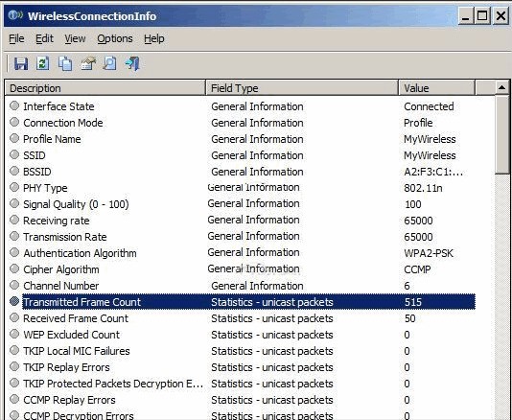Click the Copy selected items toolbar icon
The height and width of the screenshot is (420, 512).
(x=65, y=63)
